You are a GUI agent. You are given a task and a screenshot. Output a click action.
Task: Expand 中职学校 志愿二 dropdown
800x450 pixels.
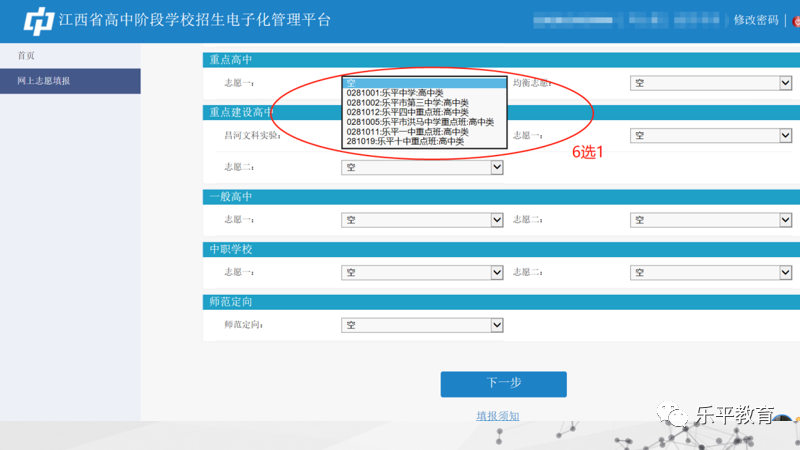[710, 272]
